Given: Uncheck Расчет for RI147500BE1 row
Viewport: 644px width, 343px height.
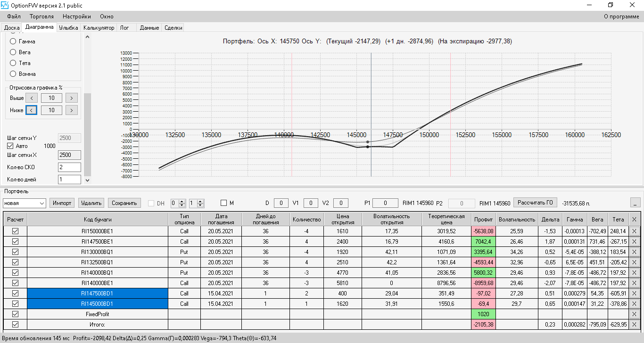Looking at the screenshot, I should tap(15, 241).
